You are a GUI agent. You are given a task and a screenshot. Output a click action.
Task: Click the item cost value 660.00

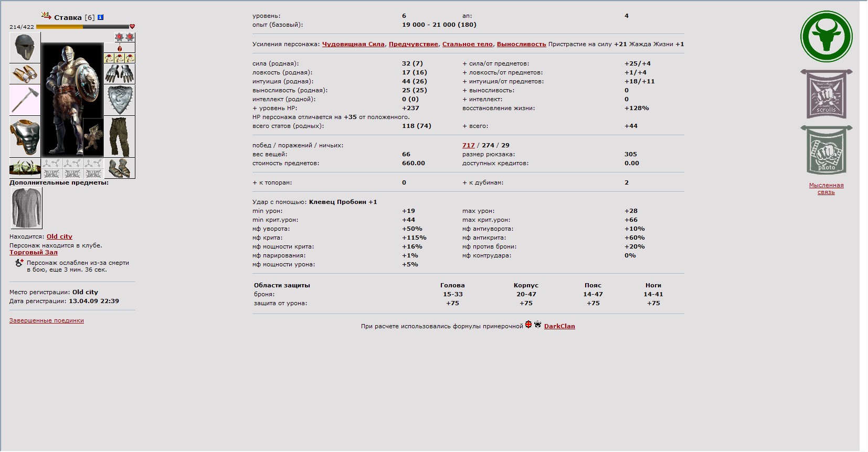tap(414, 163)
